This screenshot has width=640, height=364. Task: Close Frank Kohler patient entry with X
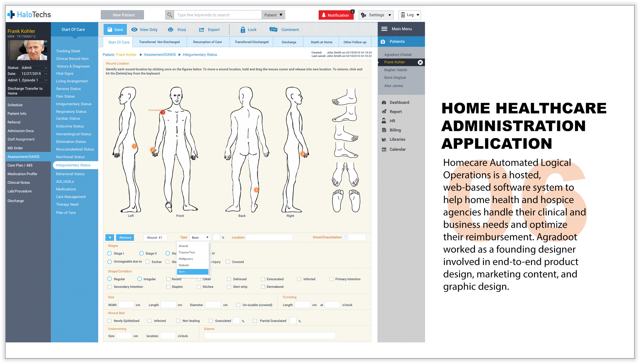coord(420,62)
